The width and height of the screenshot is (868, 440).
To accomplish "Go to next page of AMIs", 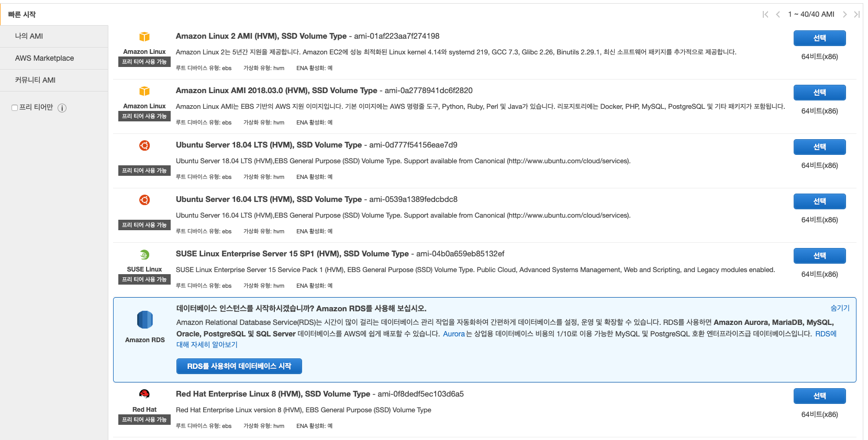I will 844,15.
